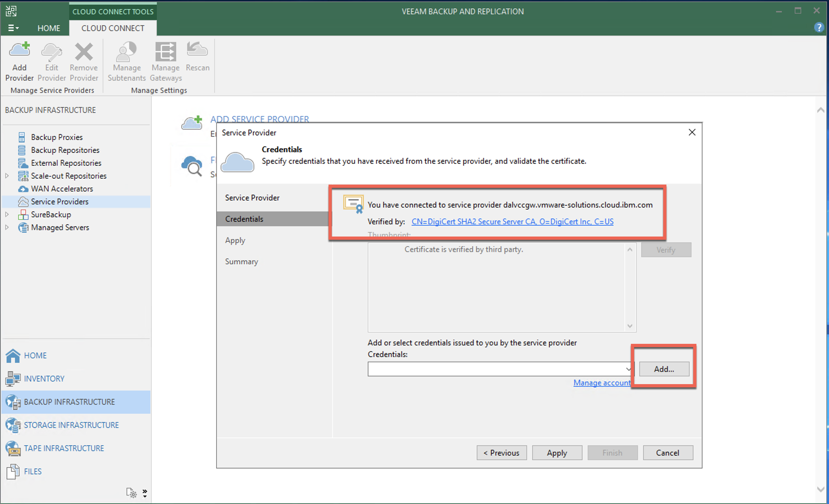Open the DigiCert certificate link
Viewport: 829px width, 504px height.
512,222
